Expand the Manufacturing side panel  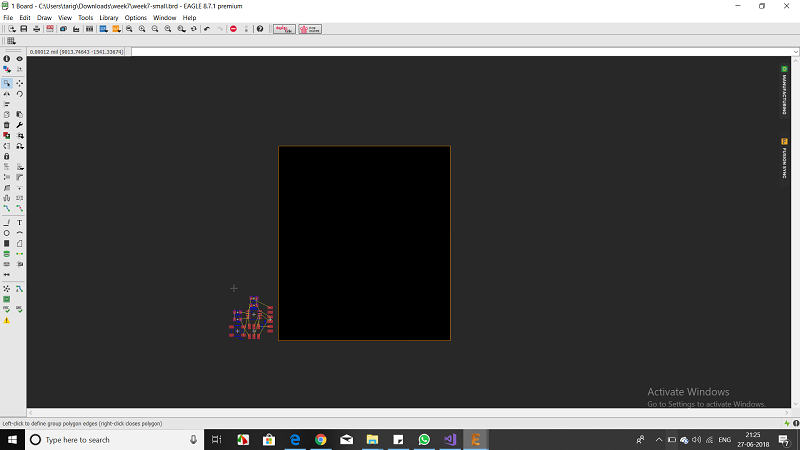point(784,91)
